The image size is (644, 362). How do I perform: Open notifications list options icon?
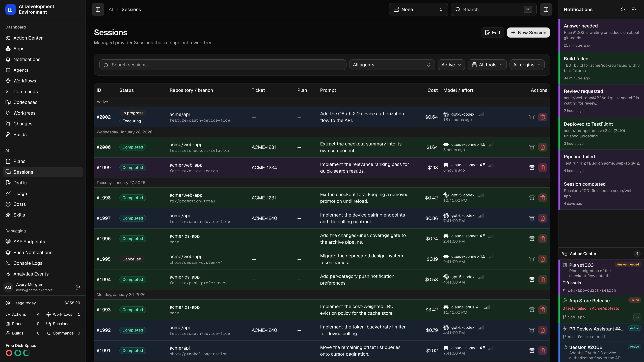tap(634, 10)
